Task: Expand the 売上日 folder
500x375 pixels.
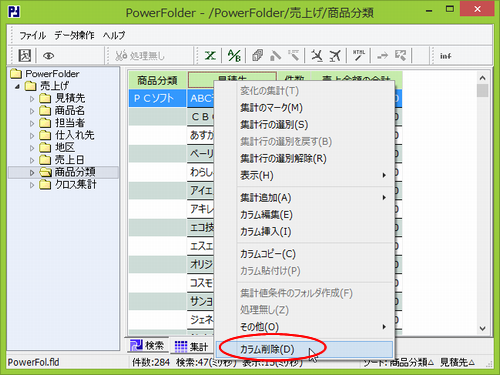Action: coord(32,160)
